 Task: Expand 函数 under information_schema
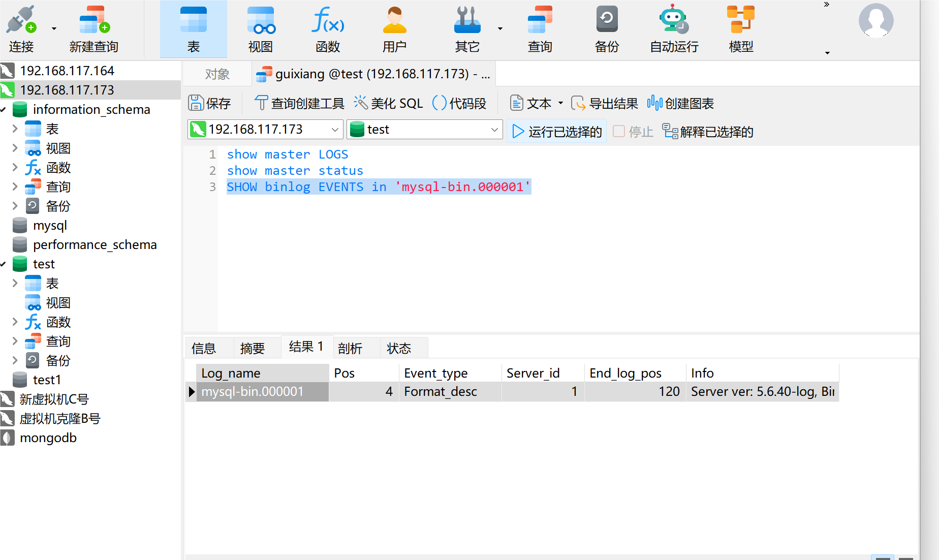coord(15,167)
